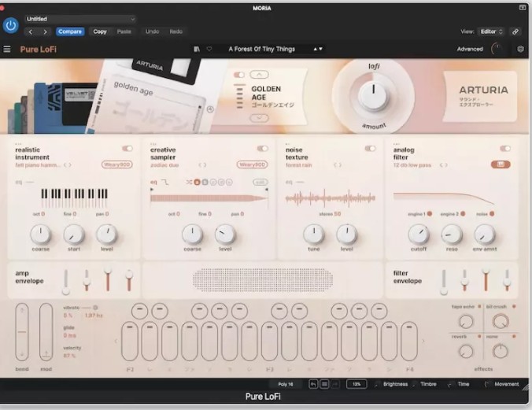Viewport: 532px width, 410px height.
Task: Change zodiac duo sample with arrows
Action: (x=202, y=165)
